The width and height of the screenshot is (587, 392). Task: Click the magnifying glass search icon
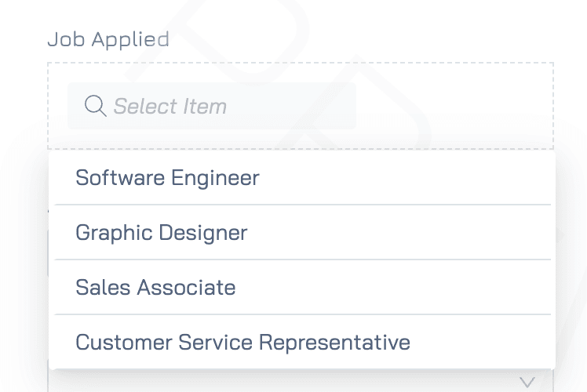click(96, 106)
